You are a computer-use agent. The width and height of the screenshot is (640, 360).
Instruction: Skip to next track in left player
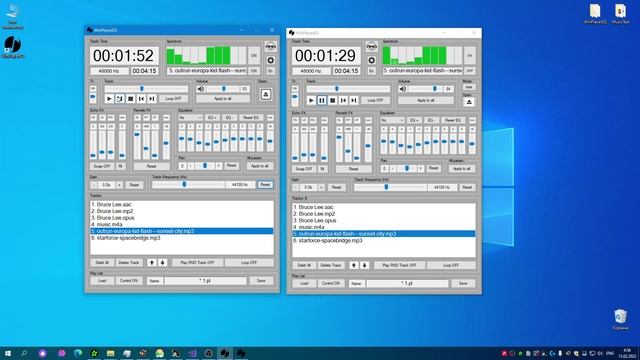[152, 99]
